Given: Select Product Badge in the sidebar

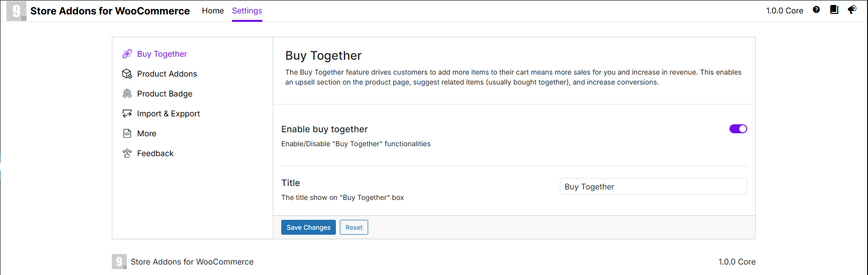Looking at the screenshot, I should [164, 93].
